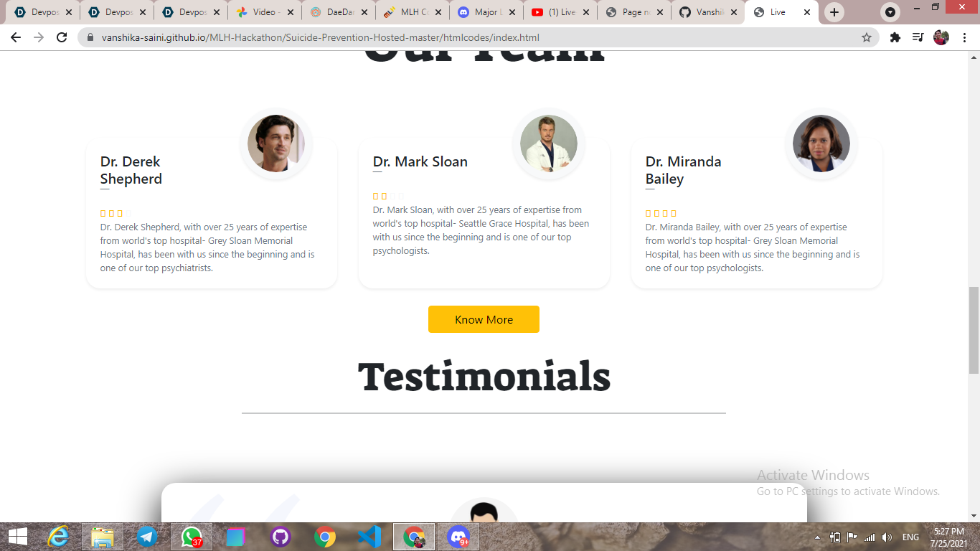Click Dr. Derek Shepherd's profile photo
The height and width of the screenshot is (551, 980).
(276, 143)
